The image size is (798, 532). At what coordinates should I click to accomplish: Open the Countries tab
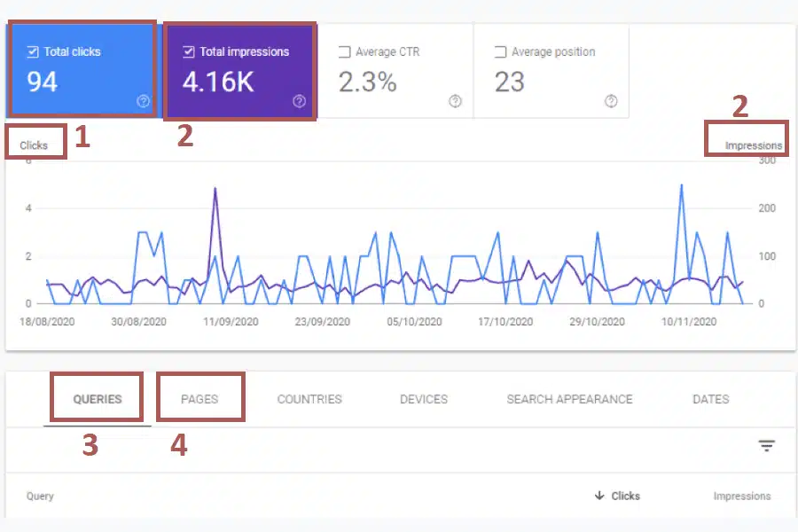[309, 399]
